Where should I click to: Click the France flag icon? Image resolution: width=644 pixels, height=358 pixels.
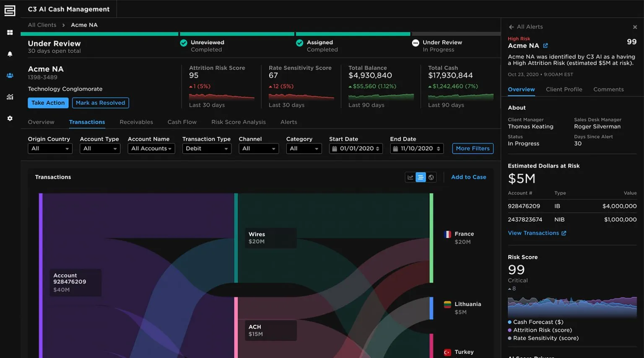point(447,234)
